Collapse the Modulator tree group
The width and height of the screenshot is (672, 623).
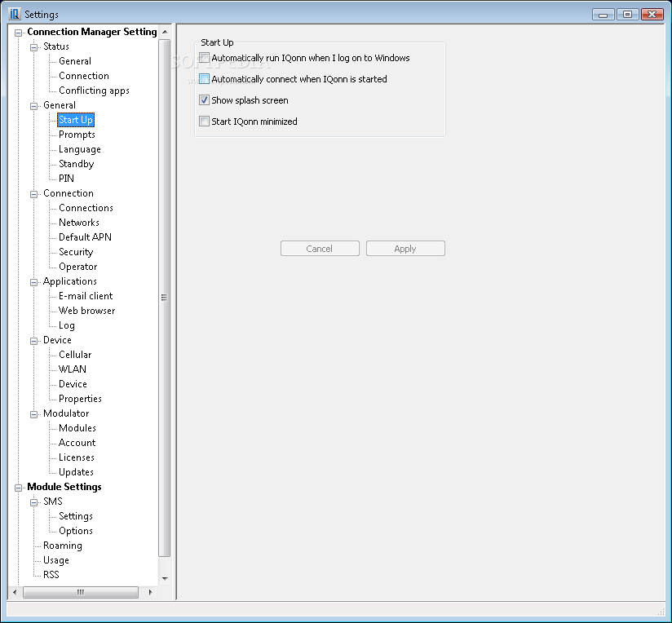tap(34, 414)
